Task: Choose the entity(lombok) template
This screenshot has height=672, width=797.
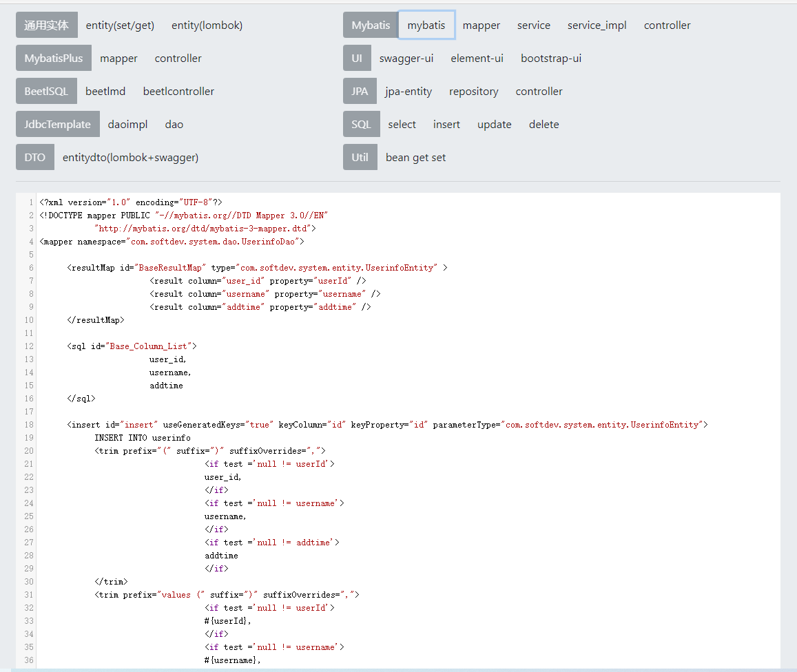Action: point(207,25)
